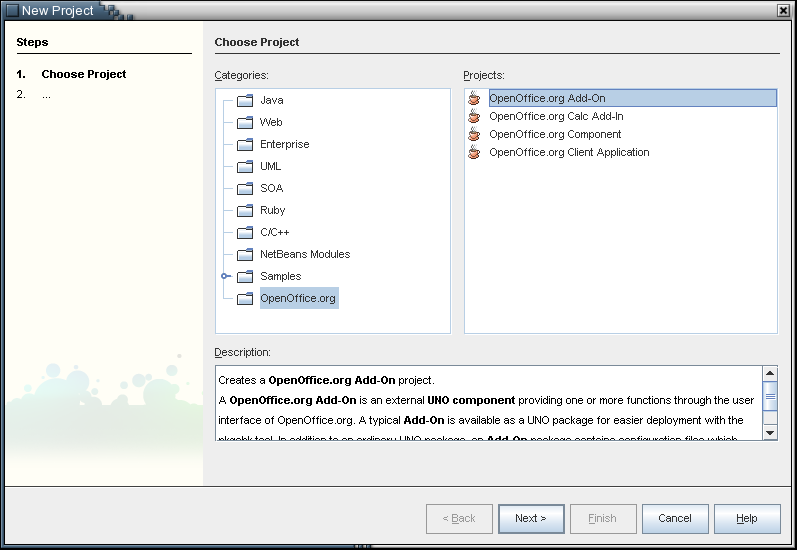The width and height of the screenshot is (797, 550).
Task: Click the Ruby category folder icon
Action: pyautogui.click(x=245, y=210)
